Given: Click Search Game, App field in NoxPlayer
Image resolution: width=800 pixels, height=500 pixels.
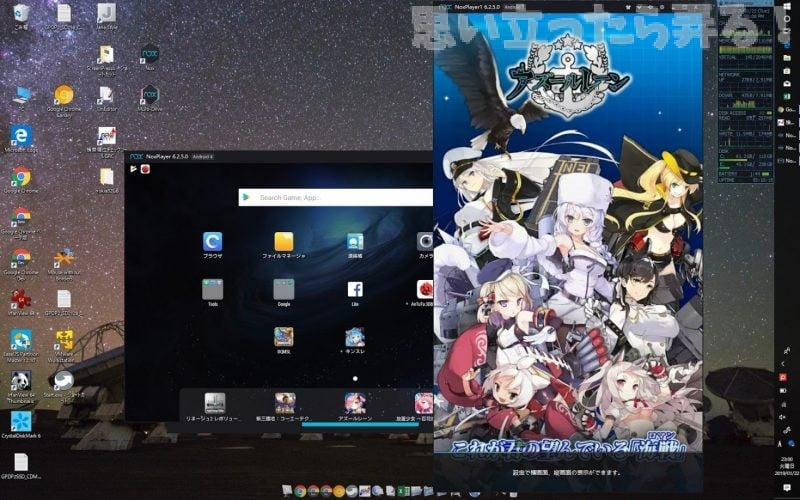Looking at the screenshot, I should pos(336,197).
